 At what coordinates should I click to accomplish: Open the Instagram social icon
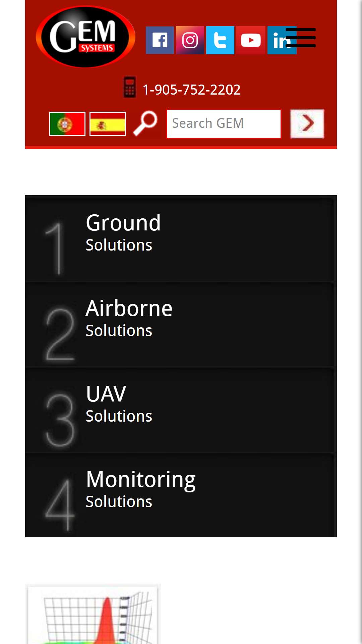[190, 40]
